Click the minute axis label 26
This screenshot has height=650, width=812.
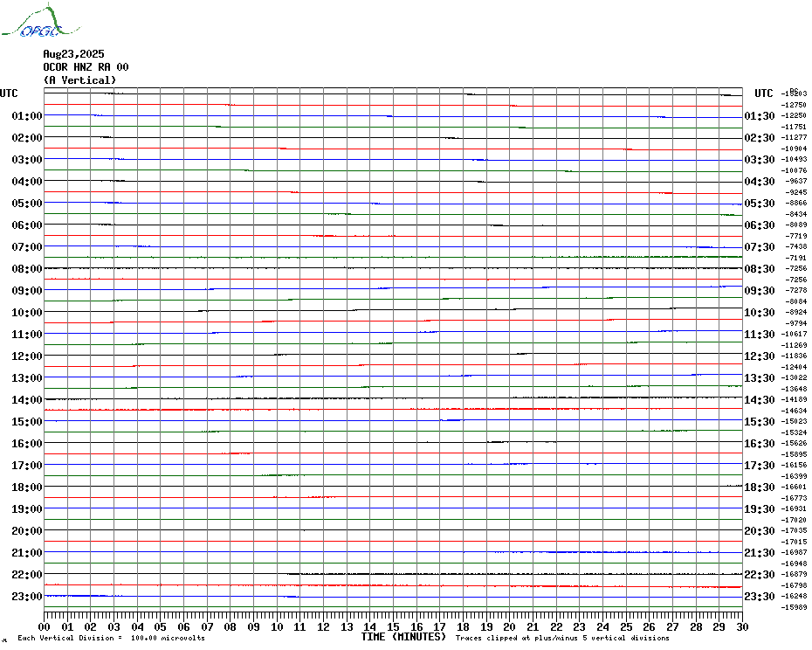click(x=650, y=627)
